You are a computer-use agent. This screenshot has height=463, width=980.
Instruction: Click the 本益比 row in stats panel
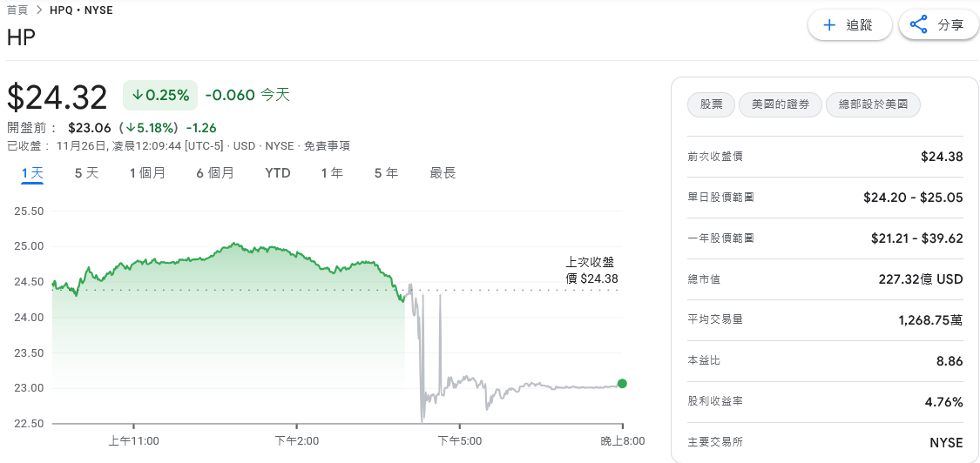coord(825,361)
